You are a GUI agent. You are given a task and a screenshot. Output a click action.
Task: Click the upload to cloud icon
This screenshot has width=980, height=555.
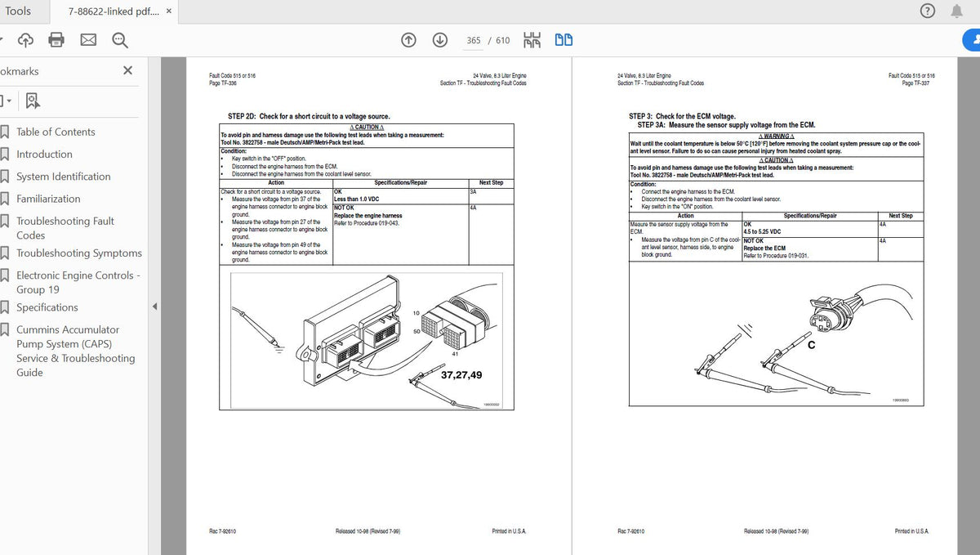point(25,40)
